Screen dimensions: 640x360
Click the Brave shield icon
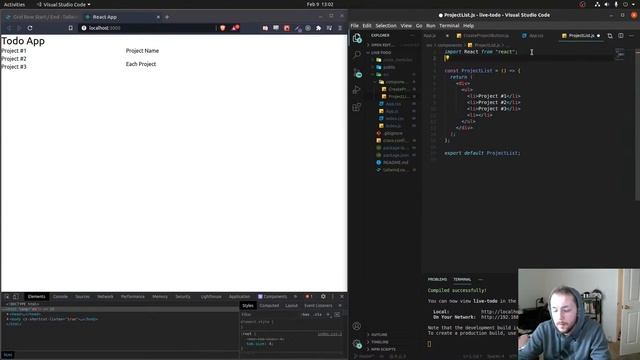pos(222,28)
